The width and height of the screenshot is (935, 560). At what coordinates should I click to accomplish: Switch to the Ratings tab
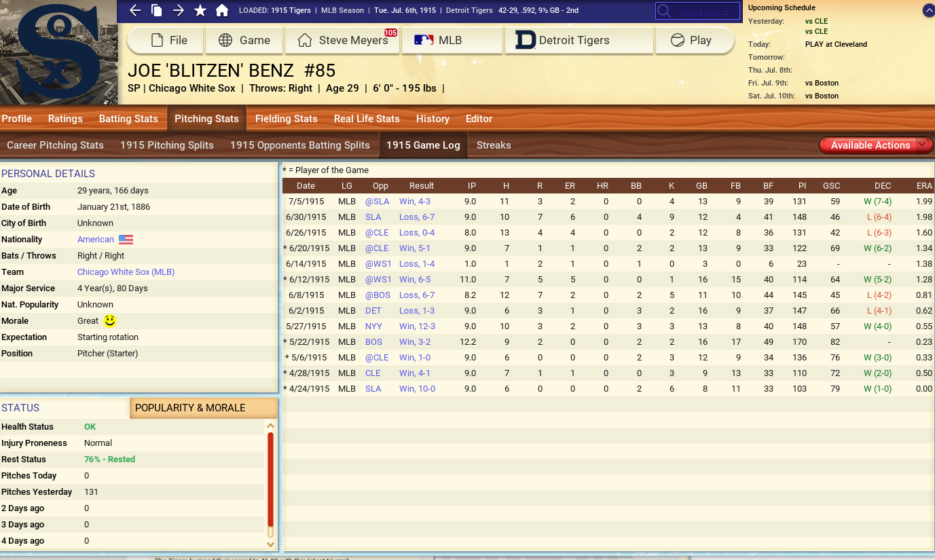65,119
